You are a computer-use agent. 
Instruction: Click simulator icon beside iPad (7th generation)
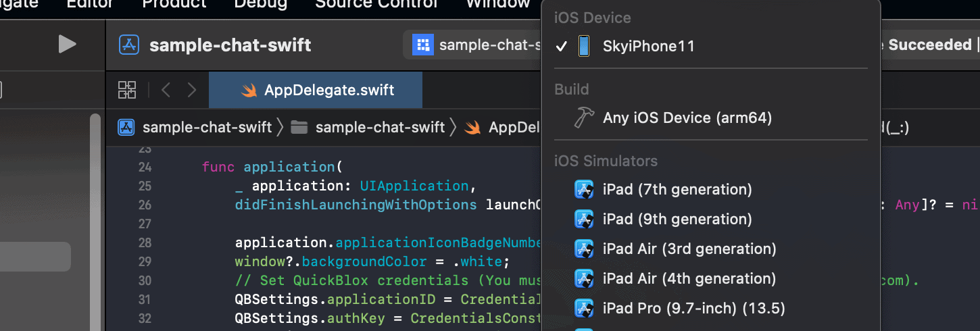click(x=583, y=190)
